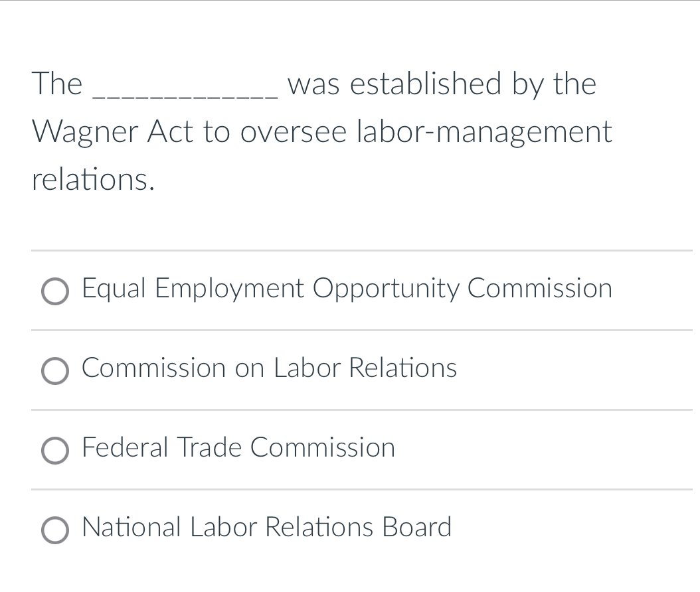Mark the National Labor Relations Board radio button

[55, 530]
